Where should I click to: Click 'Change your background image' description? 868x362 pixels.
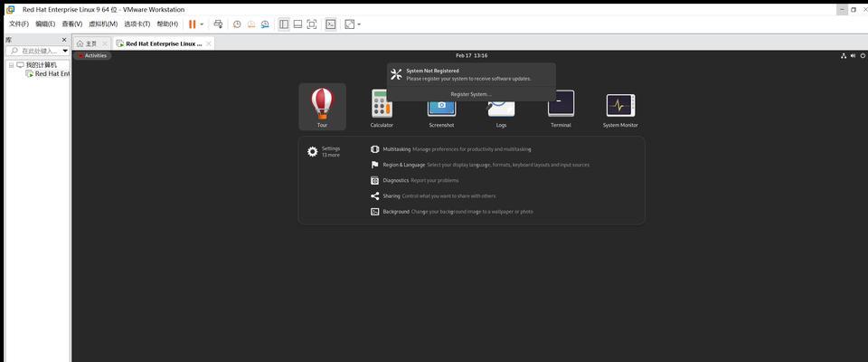click(x=472, y=211)
